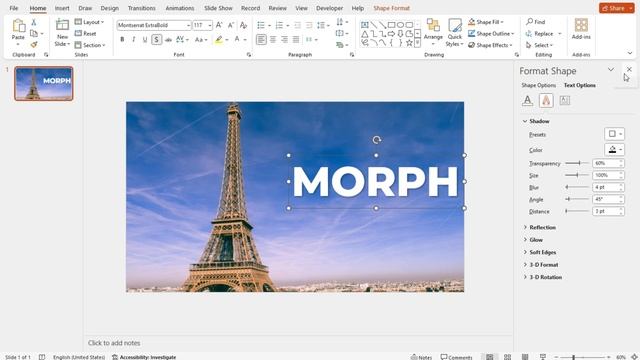Click the Justify icon
640x360 pixels.
(296, 40)
